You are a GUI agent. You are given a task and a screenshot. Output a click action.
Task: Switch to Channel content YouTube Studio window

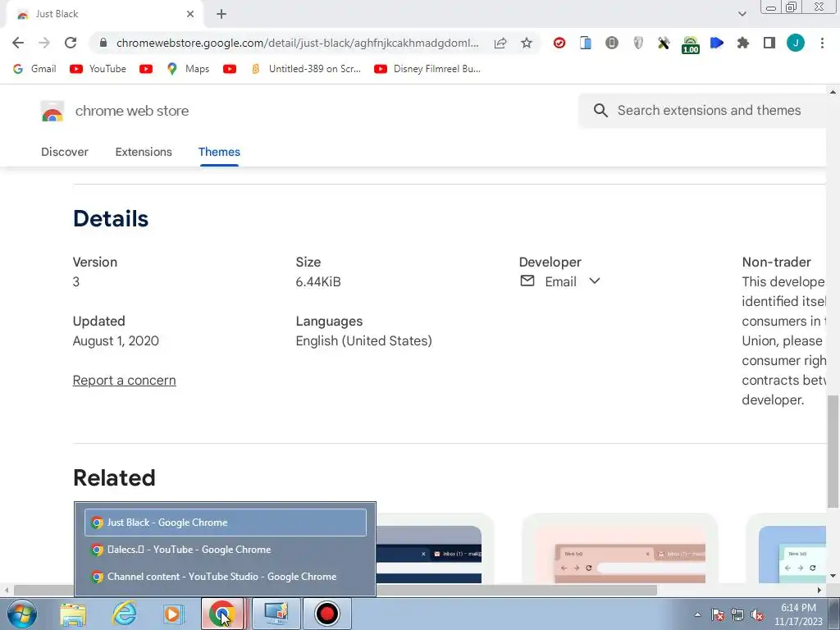tap(226, 577)
